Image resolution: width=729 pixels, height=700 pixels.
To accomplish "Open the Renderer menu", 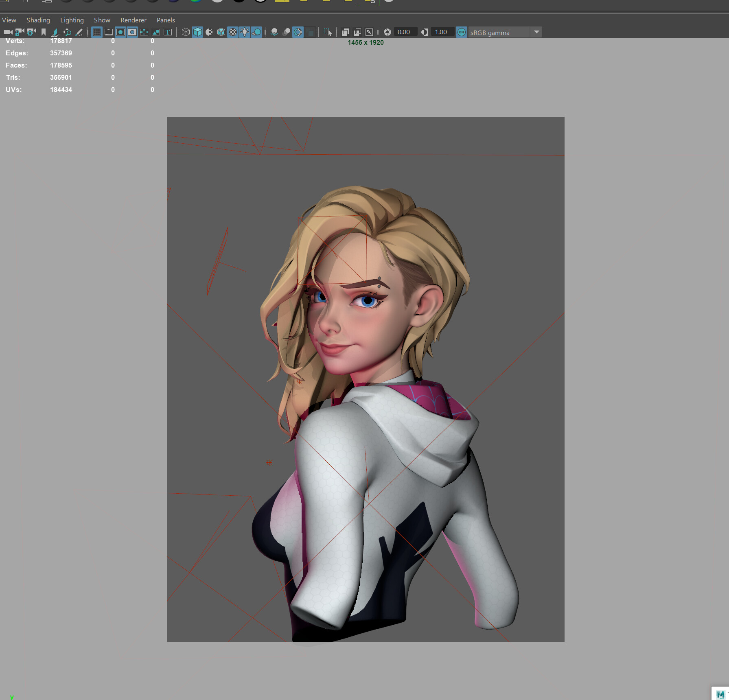I will click(133, 20).
